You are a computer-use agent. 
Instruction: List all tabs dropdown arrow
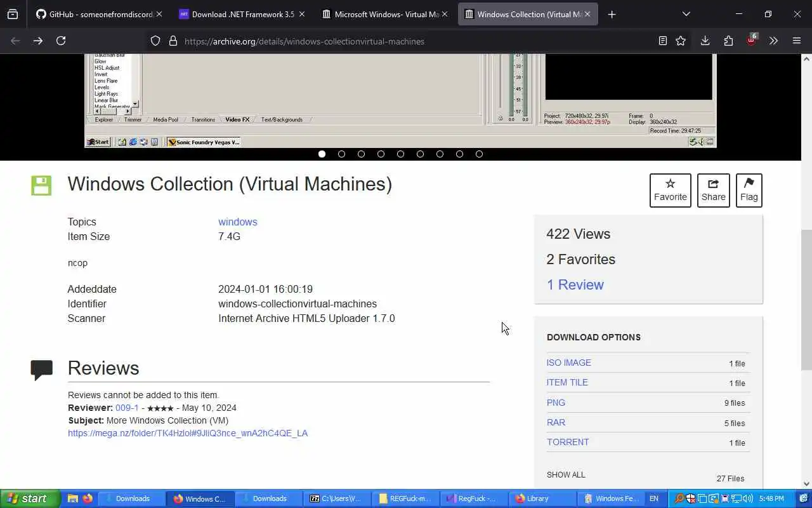pos(686,14)
